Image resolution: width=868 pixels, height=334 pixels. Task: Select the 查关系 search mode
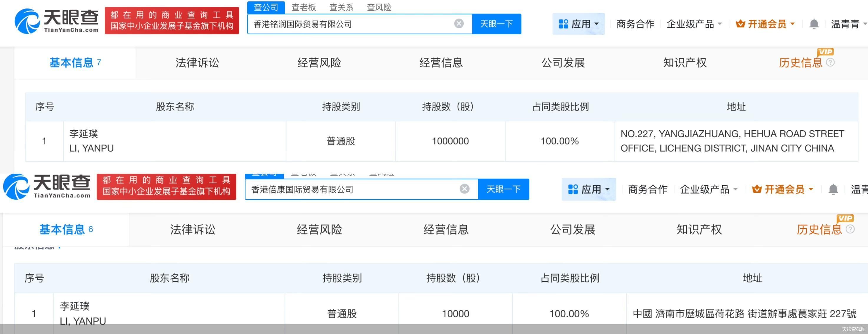click(341, 7)
